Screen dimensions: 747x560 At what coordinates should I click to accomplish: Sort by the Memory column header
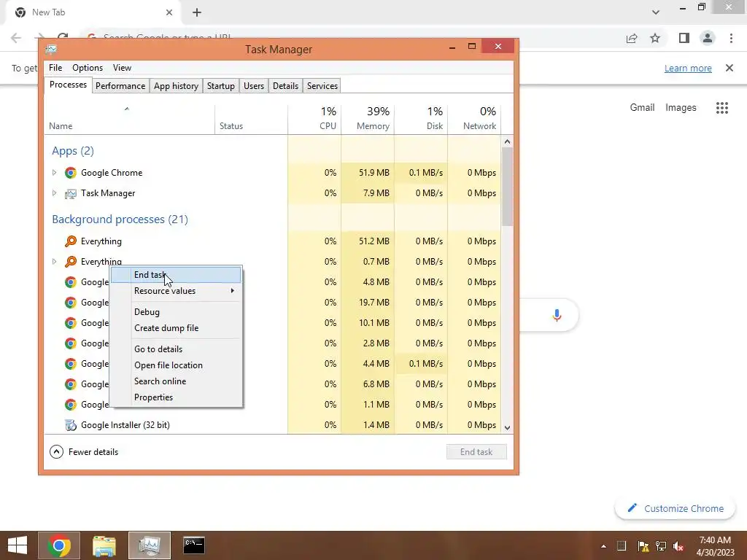[x=368, y=119]
